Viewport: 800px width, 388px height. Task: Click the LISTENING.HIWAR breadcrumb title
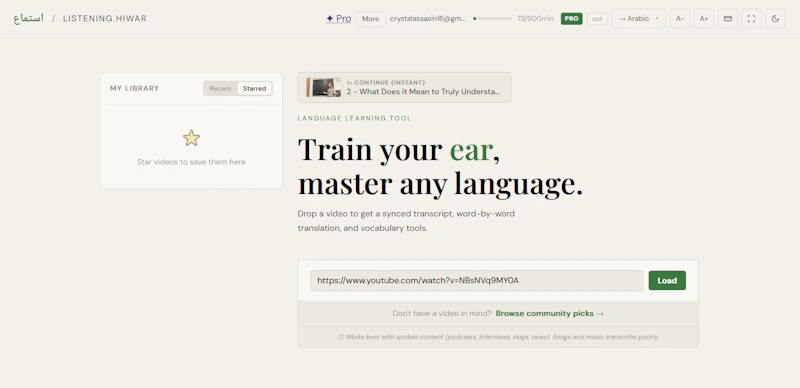(105, 18)
